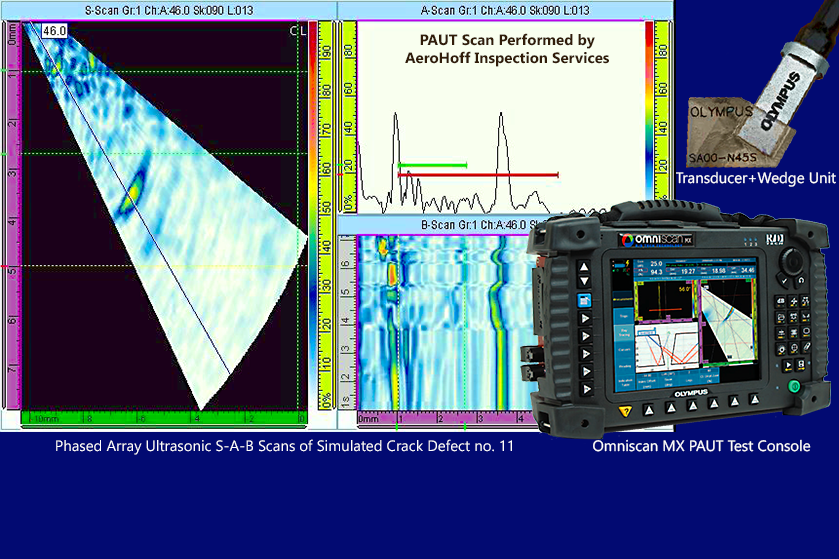
Task: Click the yellow Help key on Omniscan
Action: (x=625, y=412)
